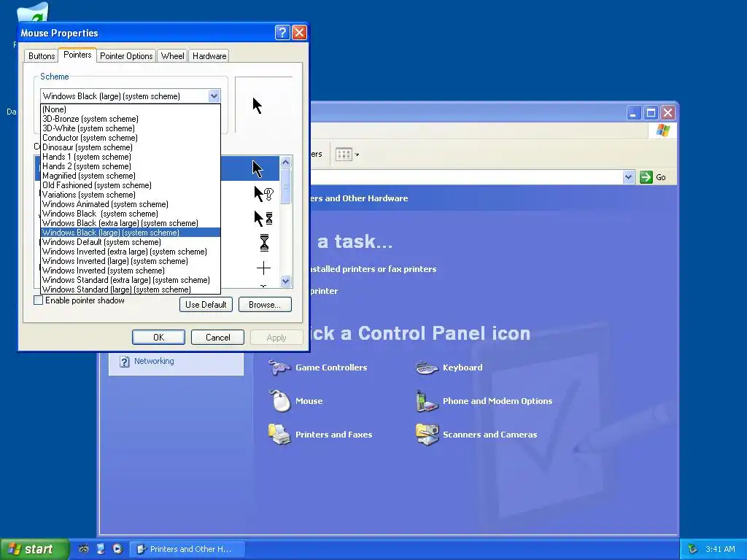The image size is (747, 560).
Task: Click the Explorer address bar field
Action: tap(466, 177)
